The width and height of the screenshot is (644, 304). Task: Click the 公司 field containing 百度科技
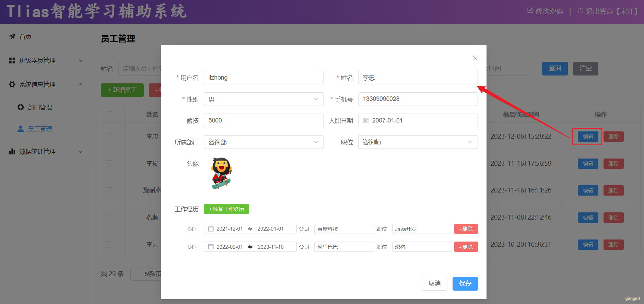(x=344, y=229)
